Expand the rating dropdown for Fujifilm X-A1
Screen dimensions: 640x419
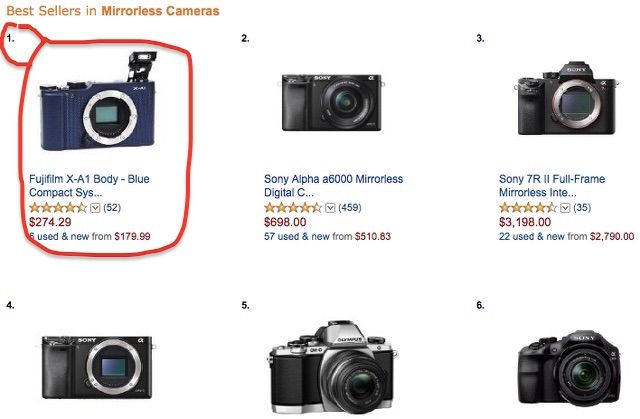[x=95, y=208]
